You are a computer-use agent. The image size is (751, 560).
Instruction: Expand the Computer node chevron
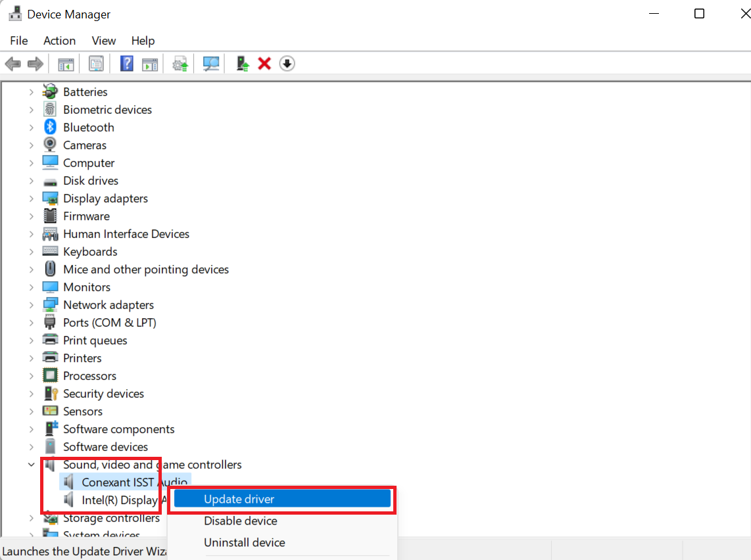[31, 163]
